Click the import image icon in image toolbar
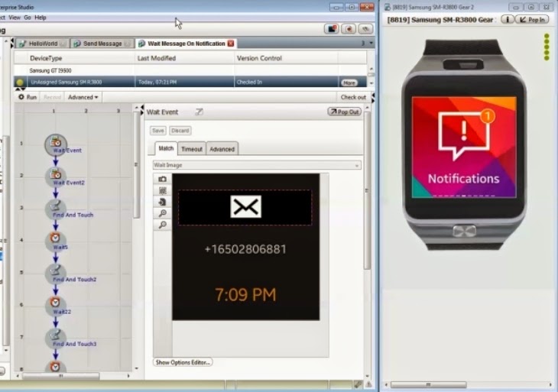This screenshot has width=558, height=392. 162,202
